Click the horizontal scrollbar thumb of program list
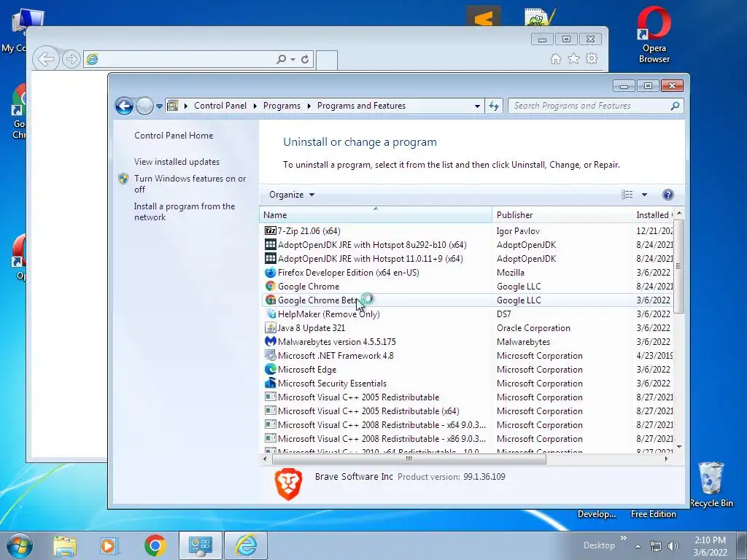Image resolution: width=747 pixels, height=560 pixels. (409, 459)
